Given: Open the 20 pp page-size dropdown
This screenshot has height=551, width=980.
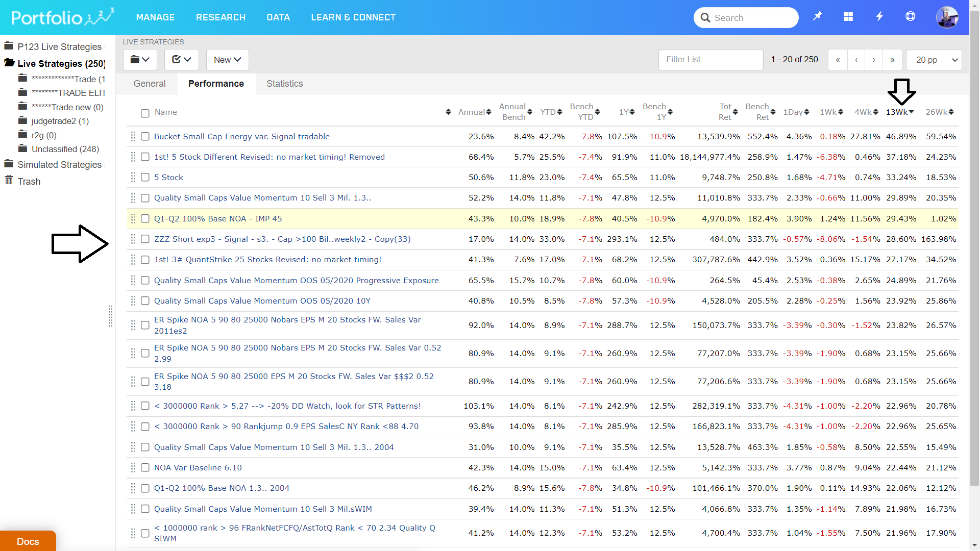Looking at the screenshot, I should point(934,60).
